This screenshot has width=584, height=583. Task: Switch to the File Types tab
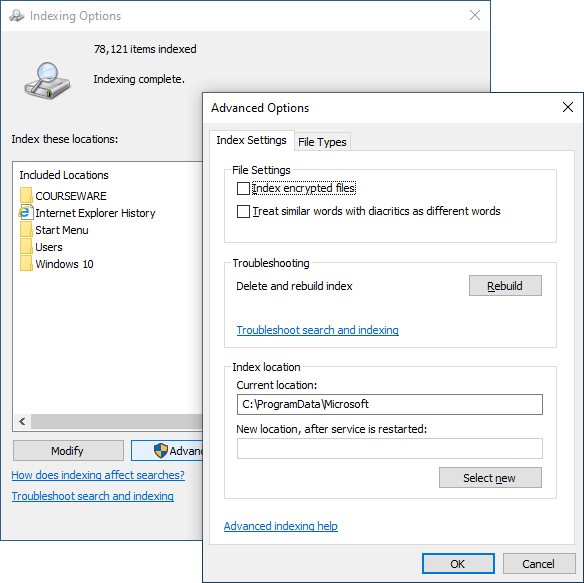pos(322,142)
